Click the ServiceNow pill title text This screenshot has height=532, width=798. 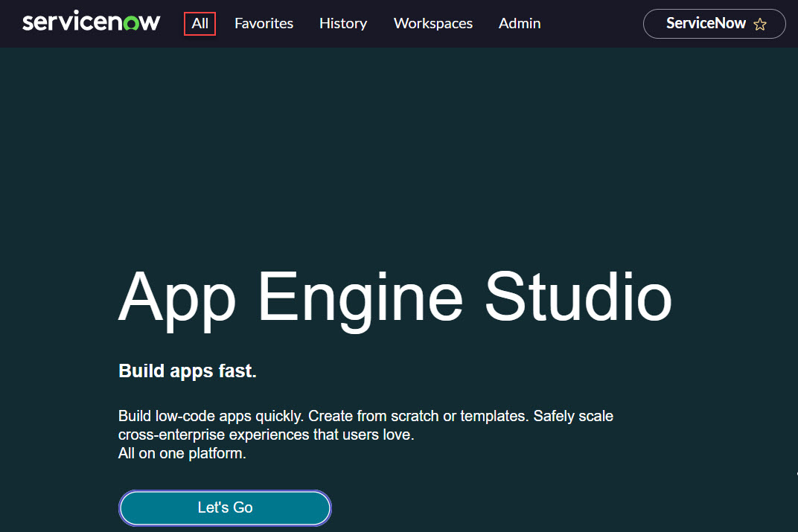(706, 23)
